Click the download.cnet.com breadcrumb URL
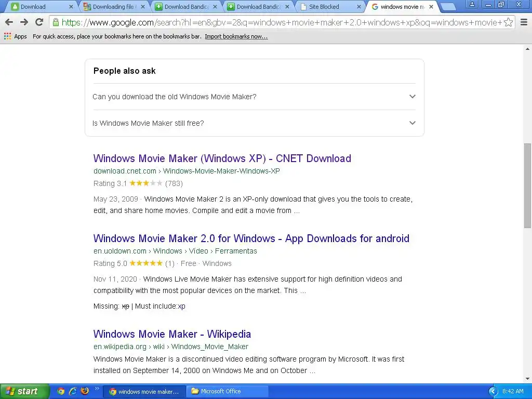The image size is (532, 399). (x=187, y=171)
